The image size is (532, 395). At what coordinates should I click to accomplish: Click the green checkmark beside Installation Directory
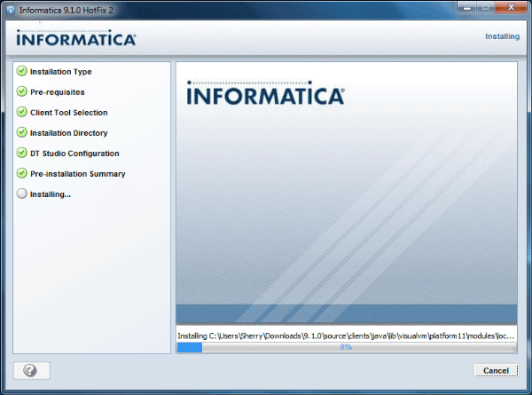pos(21,132)
